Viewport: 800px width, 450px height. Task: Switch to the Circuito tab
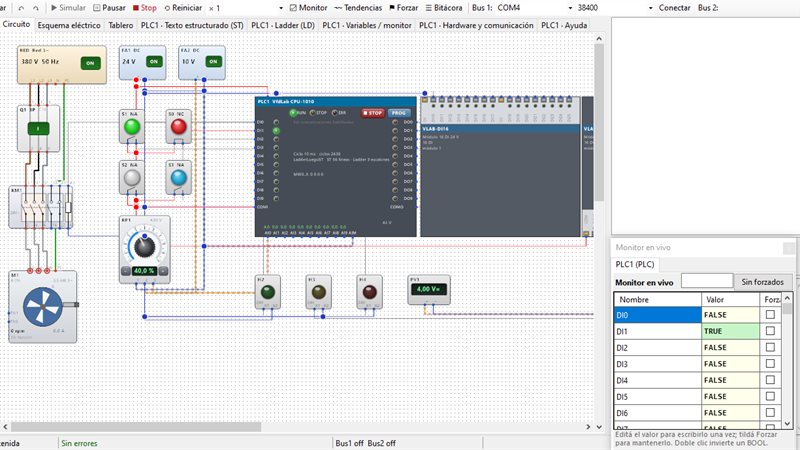pyautogui.click(x=16, y=24)
